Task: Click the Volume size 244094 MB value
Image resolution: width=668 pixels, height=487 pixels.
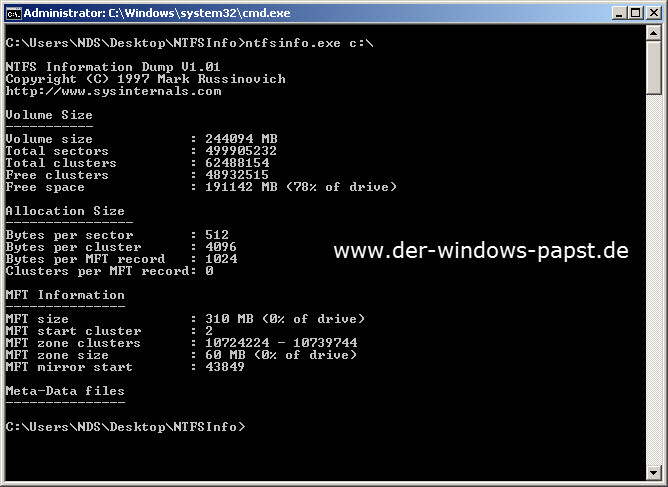Action: coord(233,139)
